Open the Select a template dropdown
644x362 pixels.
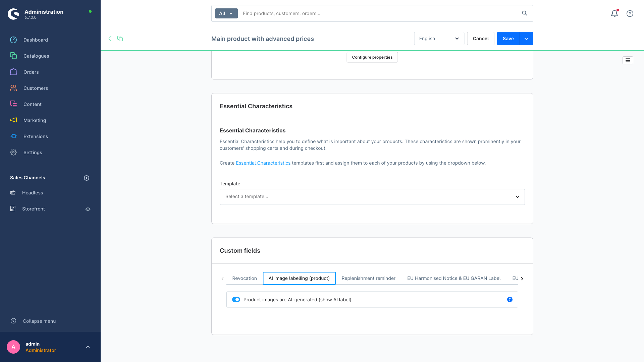(x=372, y=197)
